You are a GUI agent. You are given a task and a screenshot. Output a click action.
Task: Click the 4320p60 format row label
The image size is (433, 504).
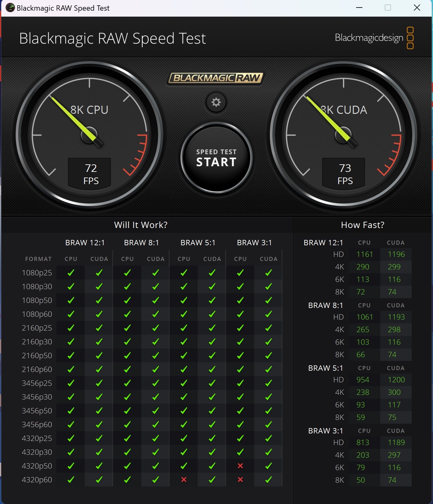[37, 480]
